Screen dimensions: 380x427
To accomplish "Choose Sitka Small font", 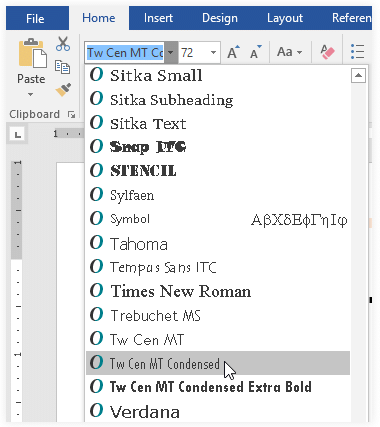I will (218, 75).
